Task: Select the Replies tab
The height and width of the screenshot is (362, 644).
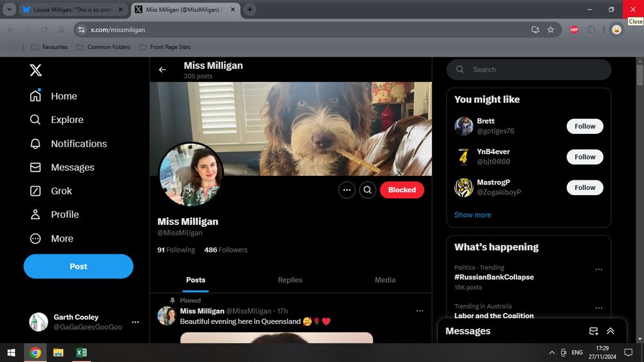Action: (x=290, y=280)
